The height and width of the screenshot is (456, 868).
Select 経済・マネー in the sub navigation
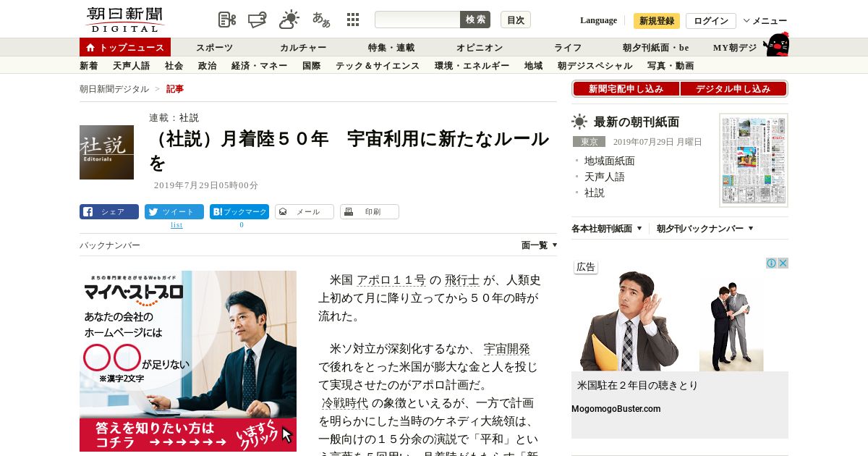pos(260,66)
